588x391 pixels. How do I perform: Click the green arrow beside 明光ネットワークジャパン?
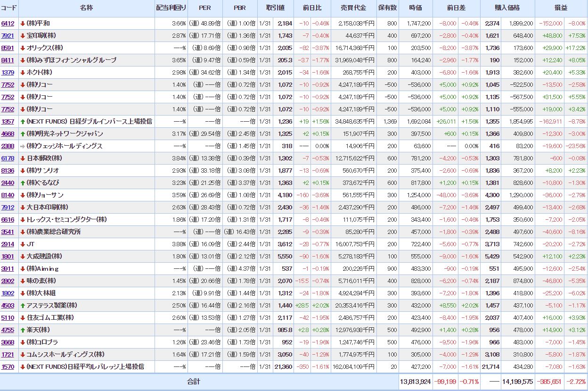pos(23,134)
